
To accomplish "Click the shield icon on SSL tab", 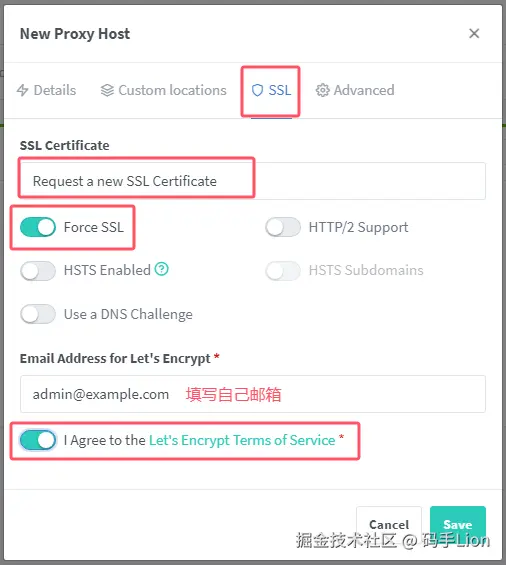I will [x=257, y=90].
